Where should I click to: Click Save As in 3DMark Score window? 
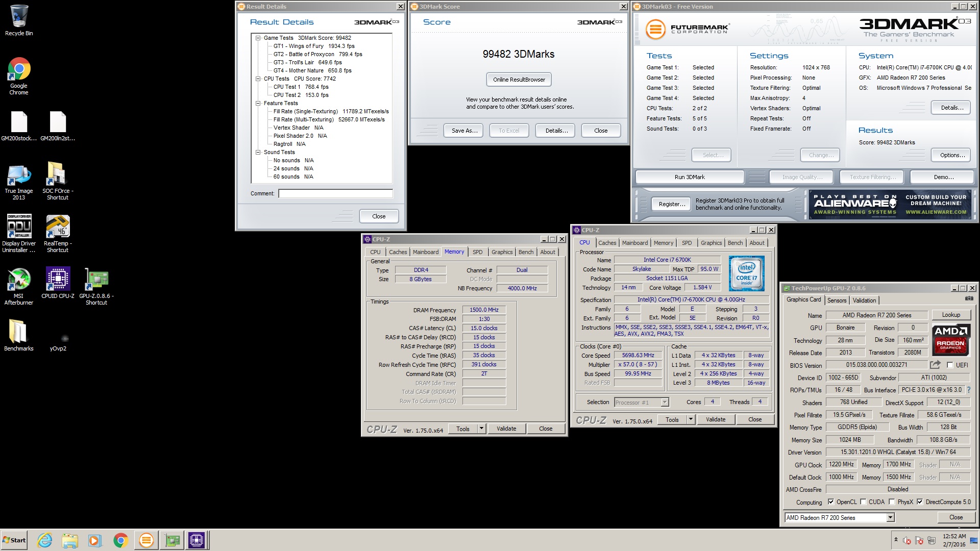[x=464, y=131]
